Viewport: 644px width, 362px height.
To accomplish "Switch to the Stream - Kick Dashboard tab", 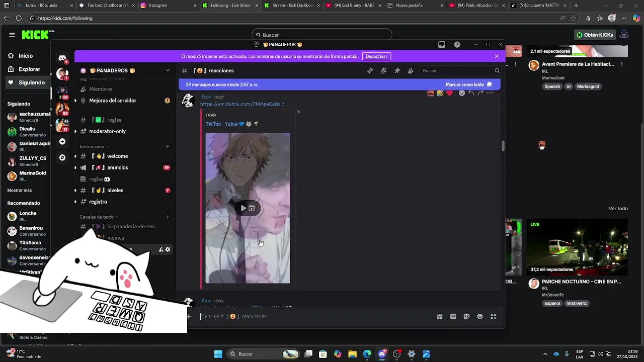I will click(x=292, y=6).
